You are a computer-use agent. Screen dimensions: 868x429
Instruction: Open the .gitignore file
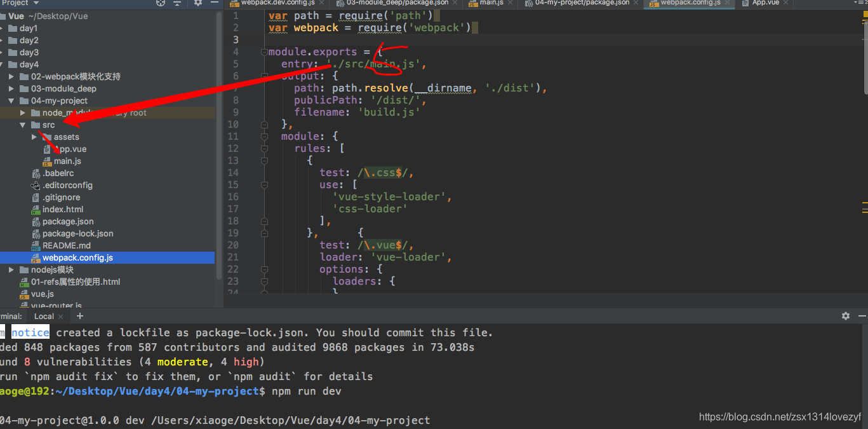pyautogui.click(x=61, y=198)
